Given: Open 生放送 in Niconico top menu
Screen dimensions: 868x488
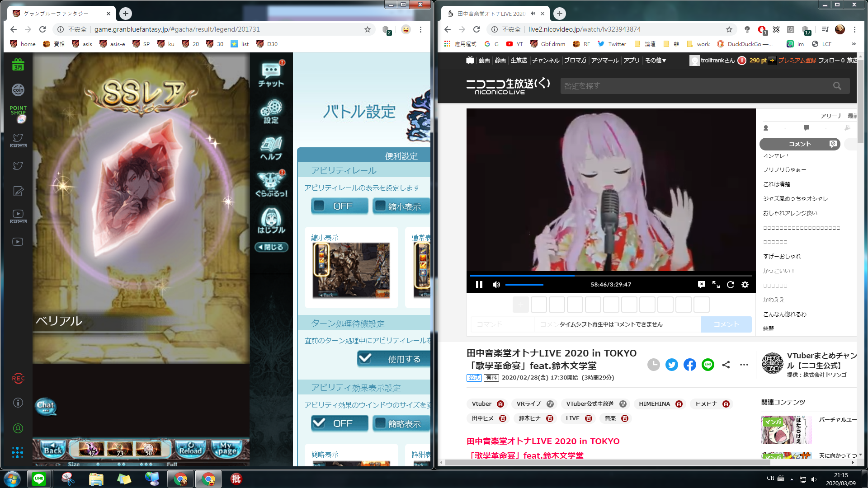Looking at the screenshot, I should click(x=519, y=60).
